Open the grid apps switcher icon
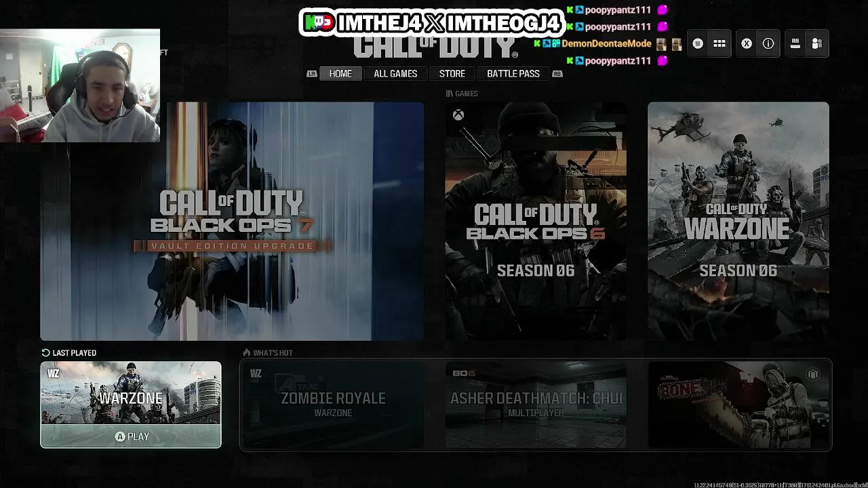Viewport: 868px width, 488px height. point(719,43)
